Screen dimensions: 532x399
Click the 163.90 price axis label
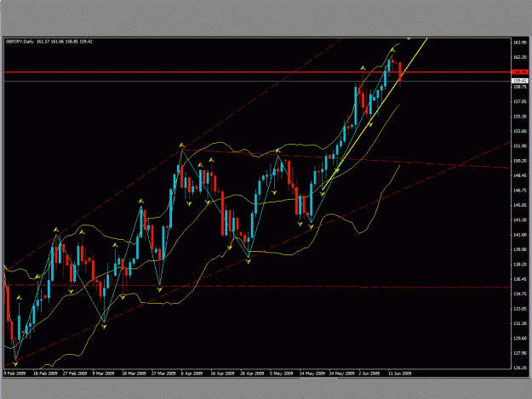tap(520, 43)
